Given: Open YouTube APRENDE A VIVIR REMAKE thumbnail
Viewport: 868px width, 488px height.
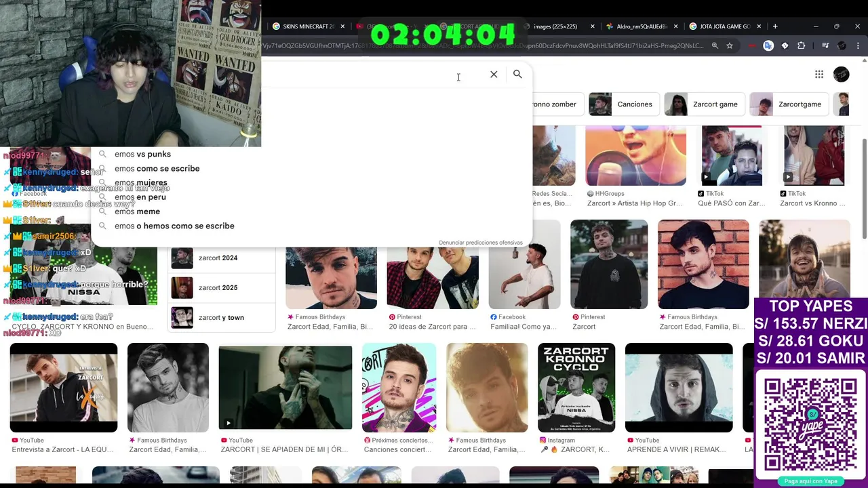Looking at the screenshot, I should point(679,388).
